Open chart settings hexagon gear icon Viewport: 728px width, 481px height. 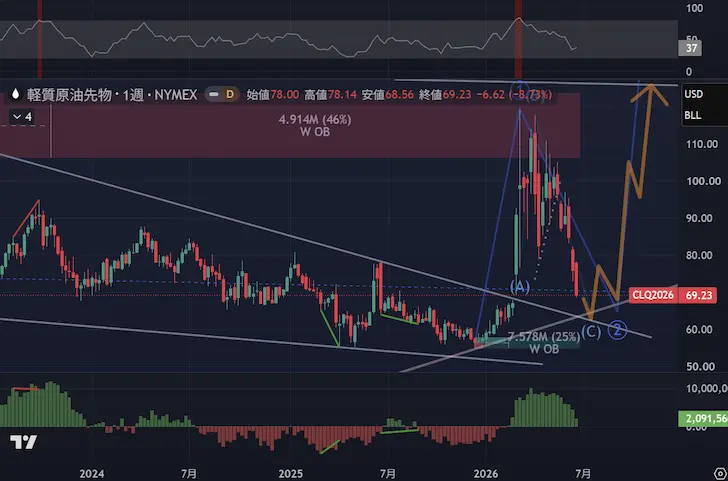[722, 474]
